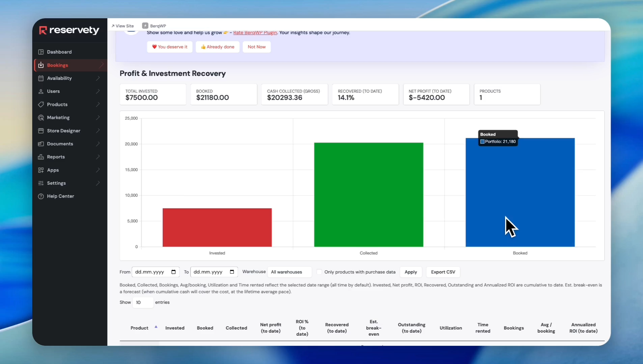
Task: Open the BerqWP toolbar item
Action: [x=154, y=26]
